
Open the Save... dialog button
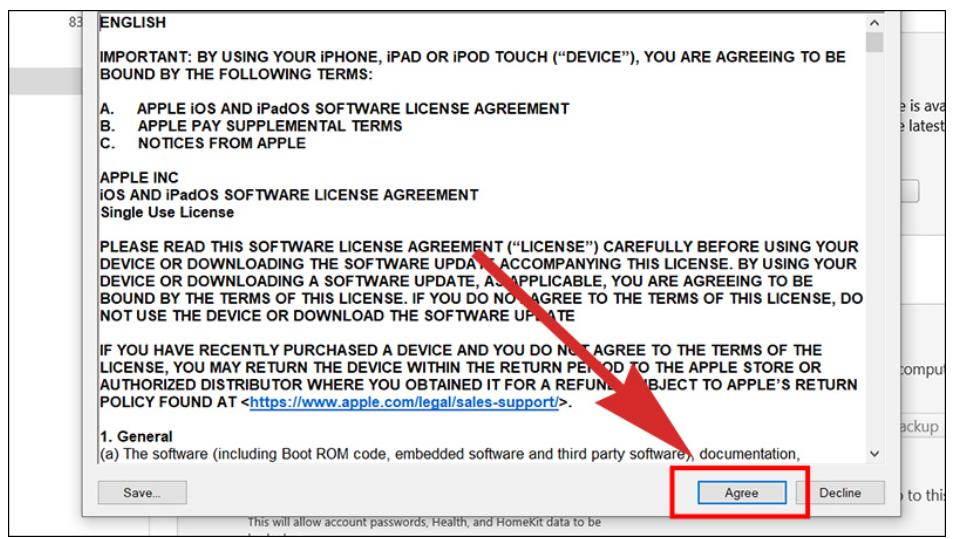[142, 493]
